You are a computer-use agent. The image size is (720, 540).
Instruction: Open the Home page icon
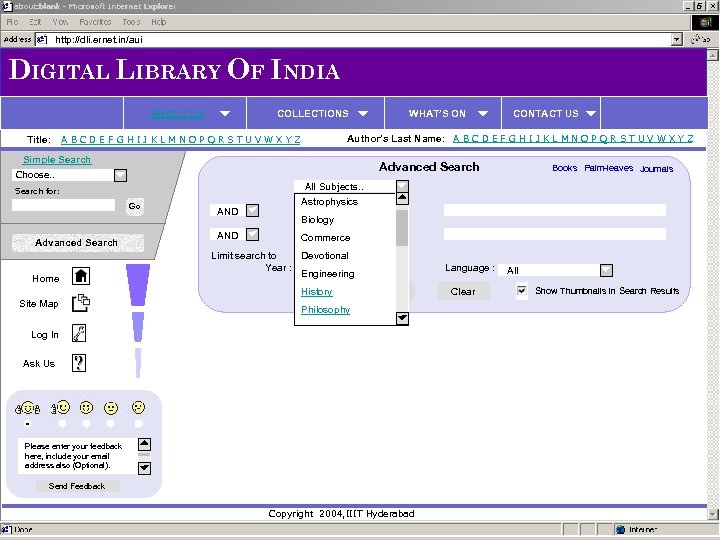tap(81, 276)
